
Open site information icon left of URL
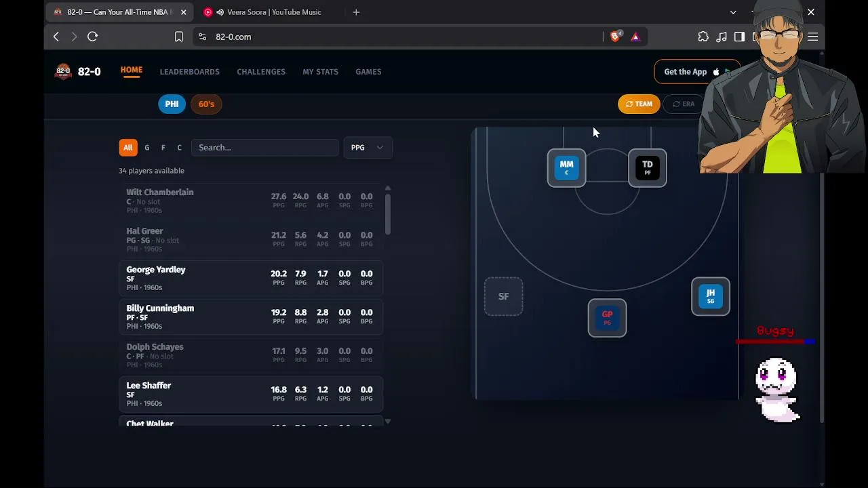(202, 37)
